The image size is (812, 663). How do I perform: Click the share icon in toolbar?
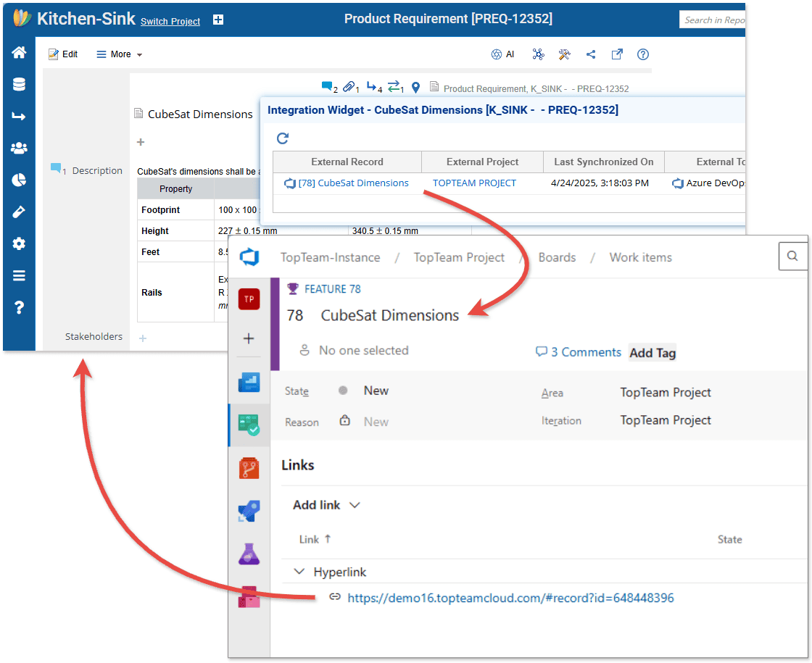click(591, 54)
